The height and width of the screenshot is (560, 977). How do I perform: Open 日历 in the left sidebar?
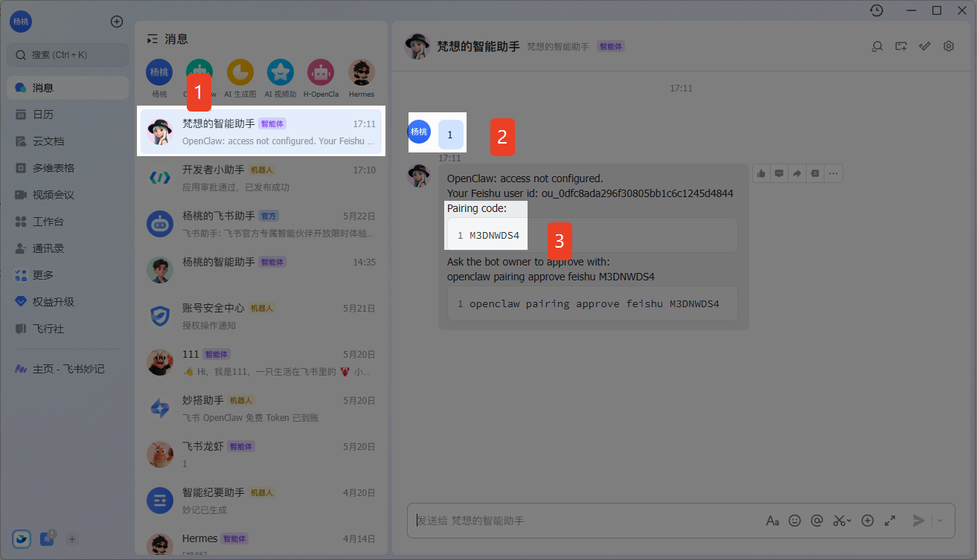coord(68,115)
